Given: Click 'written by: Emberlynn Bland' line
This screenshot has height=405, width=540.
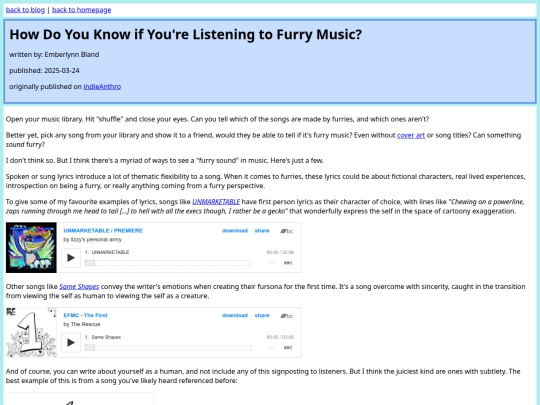Looking at the screenshot, I should point(54,54).
